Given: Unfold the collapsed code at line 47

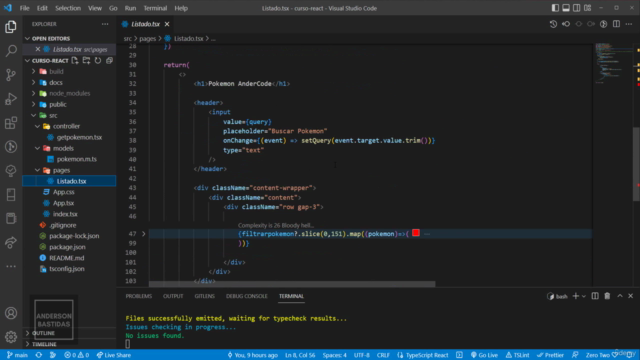Looking at the screenshot, I should [x=144, y=234].
